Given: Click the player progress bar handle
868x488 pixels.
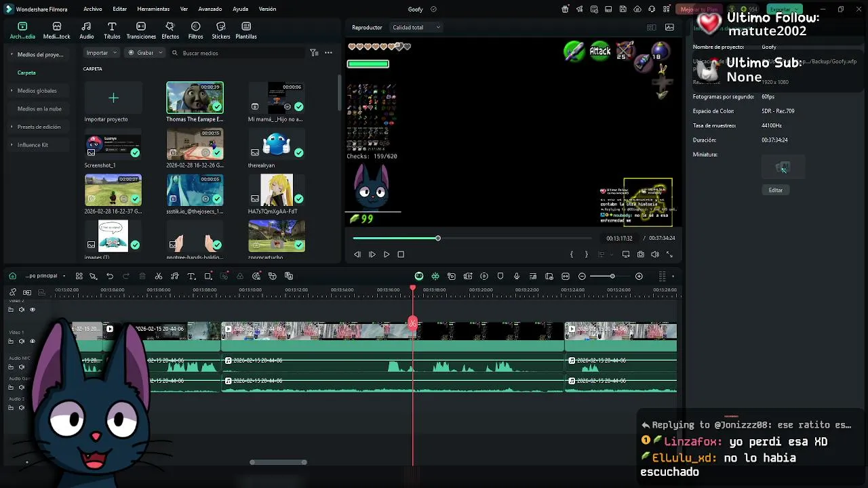Looking at the screenshot, I should pos(438,239).
